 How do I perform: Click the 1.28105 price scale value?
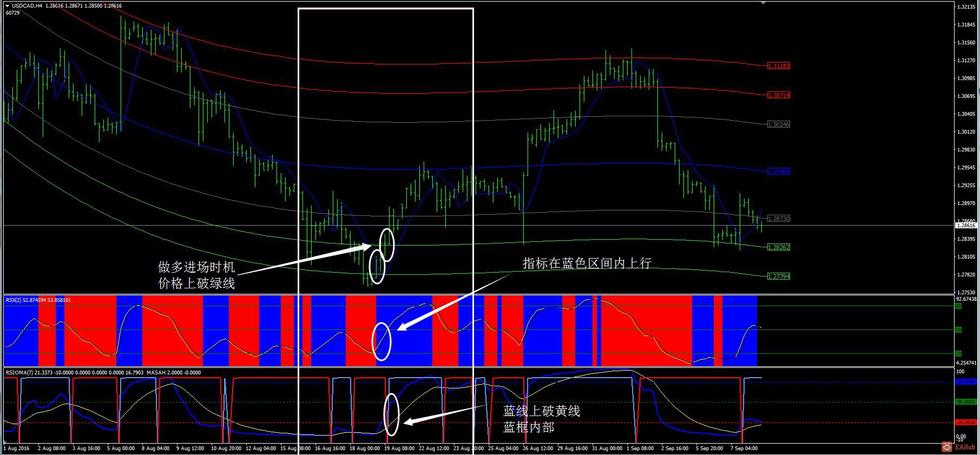coord(966,257)
